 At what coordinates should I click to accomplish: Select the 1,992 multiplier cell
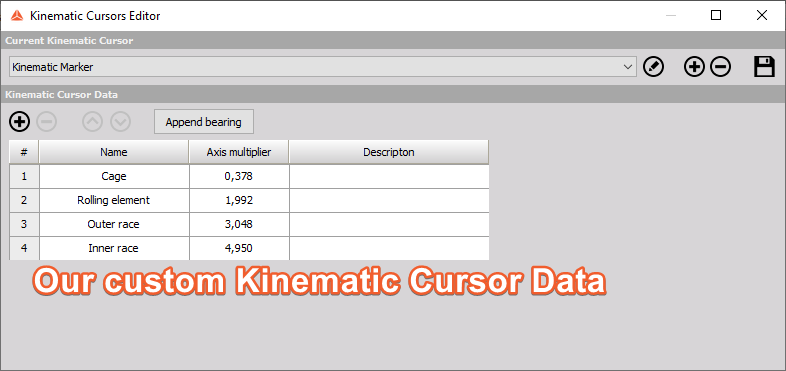pos(239,201)
